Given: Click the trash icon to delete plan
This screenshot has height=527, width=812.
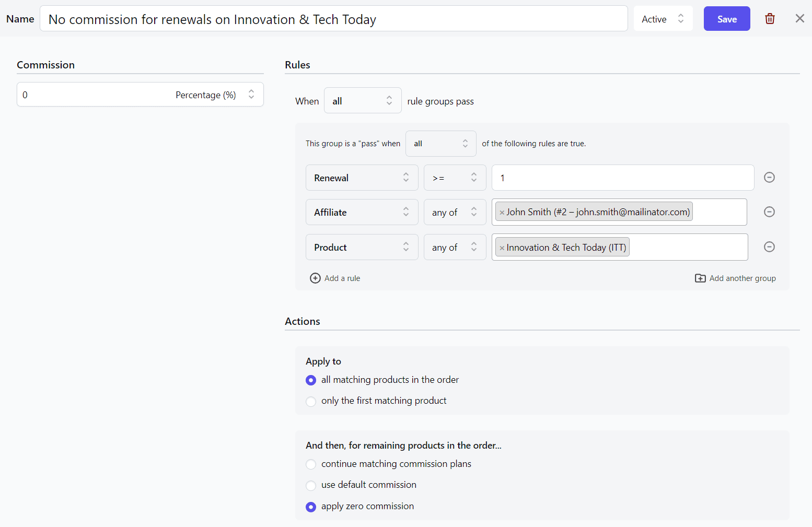Looking at the screenshot, I should tap(770, 19).
